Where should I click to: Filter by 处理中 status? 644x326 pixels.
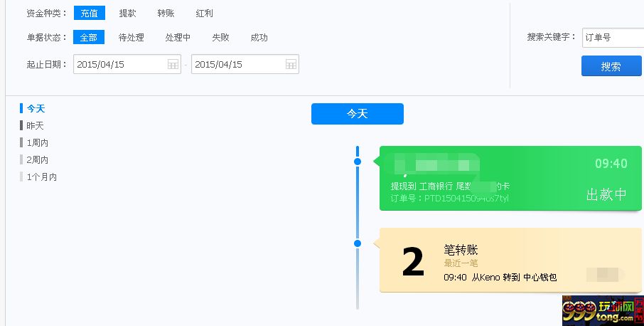pos(178,38)
